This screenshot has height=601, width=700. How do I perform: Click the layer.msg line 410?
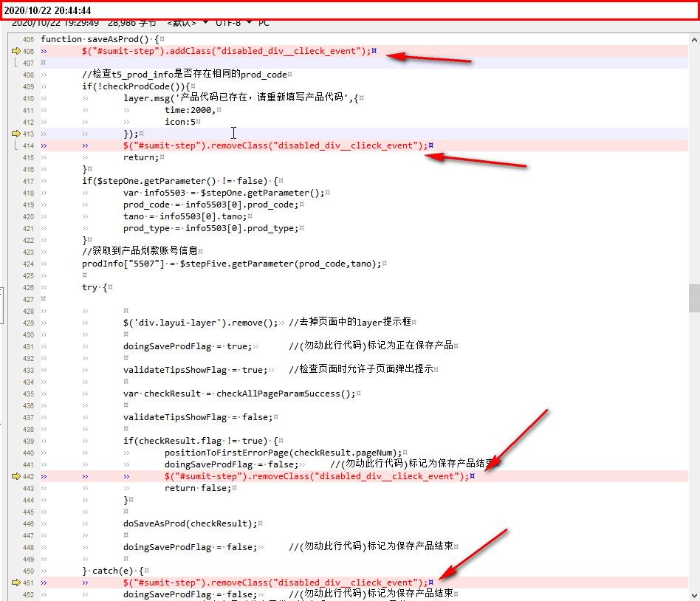click(x=244, y=97)
